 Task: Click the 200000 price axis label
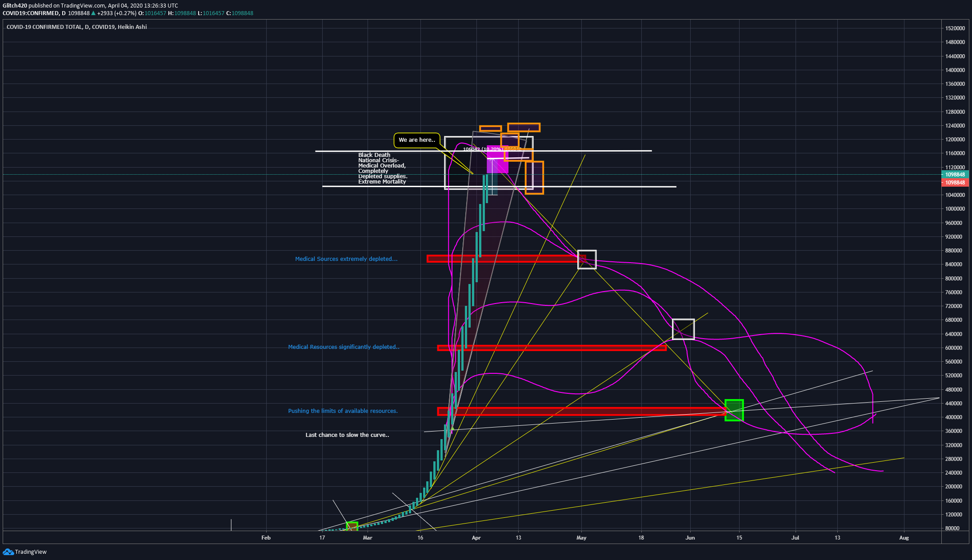coord(954,487)
